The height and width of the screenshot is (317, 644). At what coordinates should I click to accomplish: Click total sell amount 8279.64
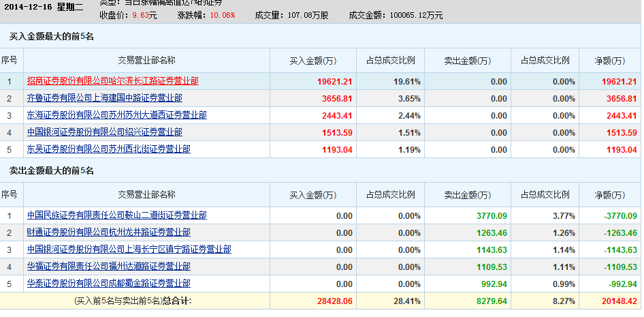pos(492,301)
